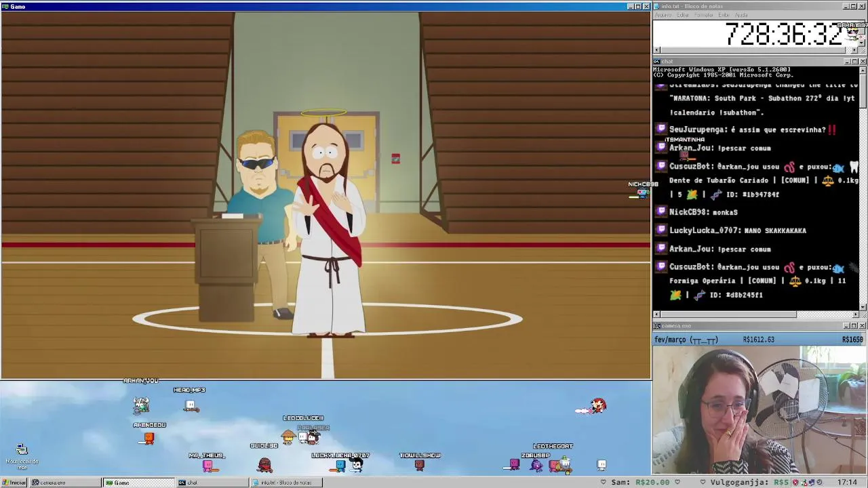Click the South Park game video area

[x=325, y=195]
